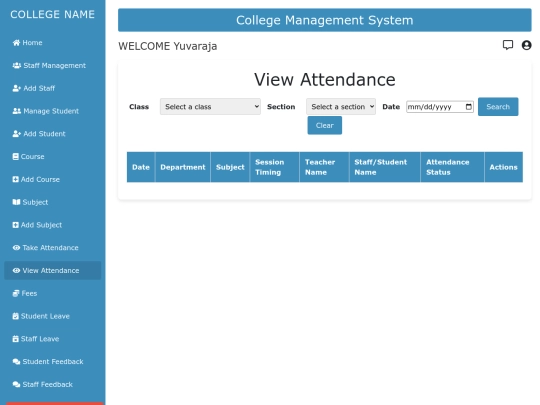Viewport: 540px width, 405px height.
Task: Click the Department column header
Action: 183,167
